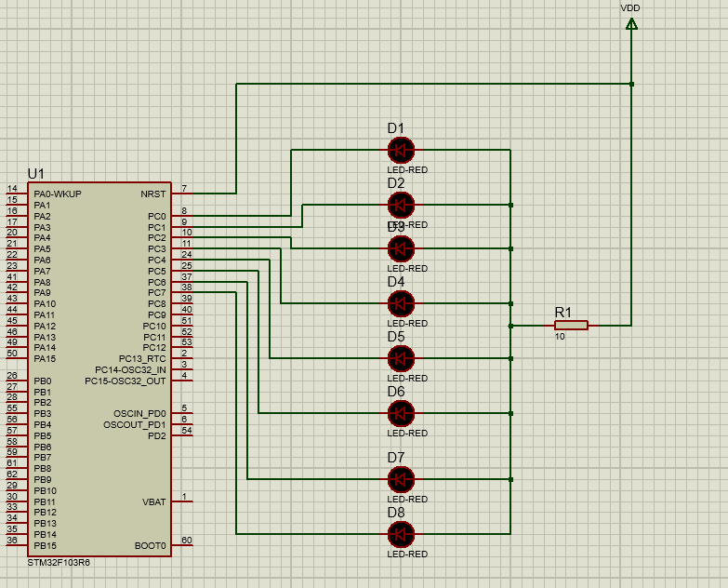Click the VDD terminal label text

click(x=630, y=7)
